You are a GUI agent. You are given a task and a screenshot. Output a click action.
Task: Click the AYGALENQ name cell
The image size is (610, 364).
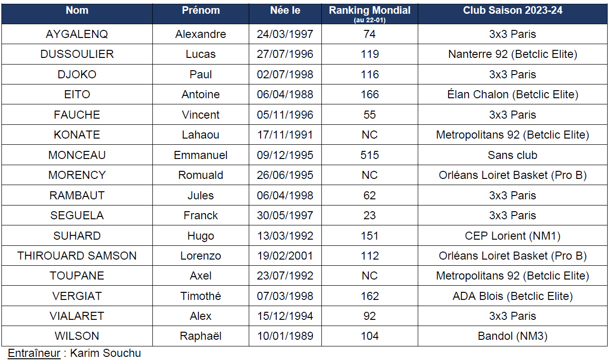pos(77,34)
